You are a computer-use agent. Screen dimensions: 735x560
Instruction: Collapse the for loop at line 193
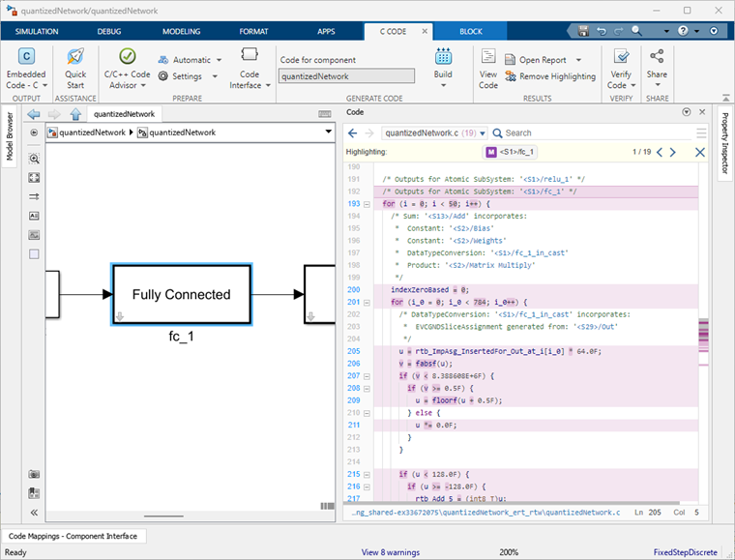tap(367, 204)
